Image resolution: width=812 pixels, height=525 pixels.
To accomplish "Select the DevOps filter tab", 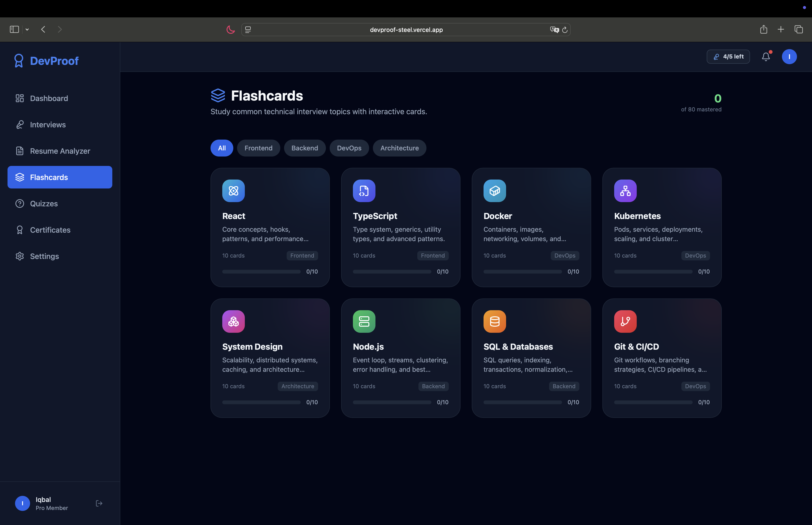I will pos(349,148).
